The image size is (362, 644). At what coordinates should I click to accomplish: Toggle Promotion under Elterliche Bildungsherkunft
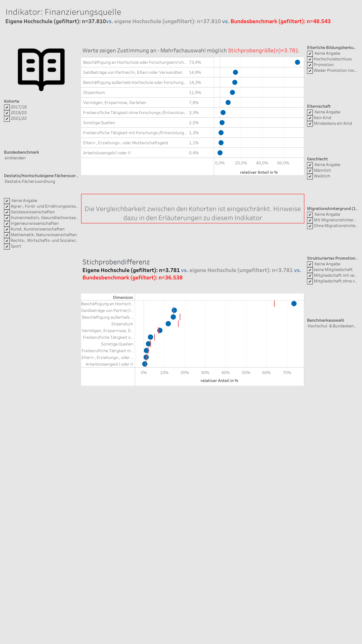point(310,65)
